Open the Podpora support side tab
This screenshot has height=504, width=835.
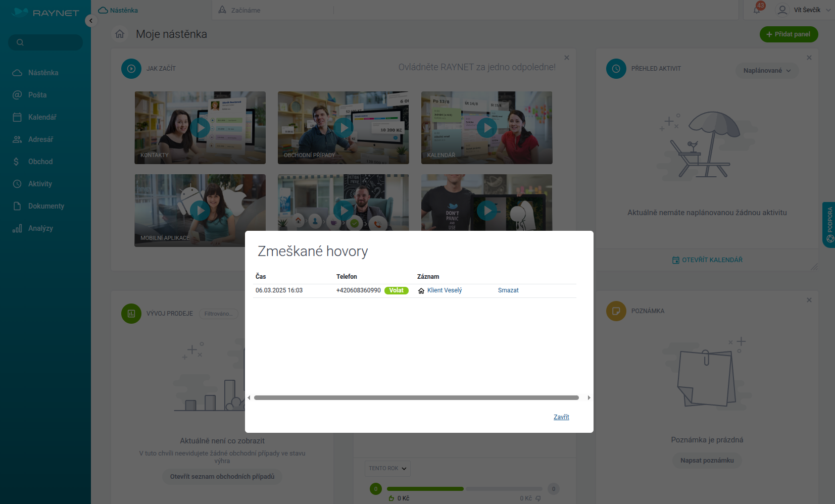pyautogui.click(x=829, y=225)
